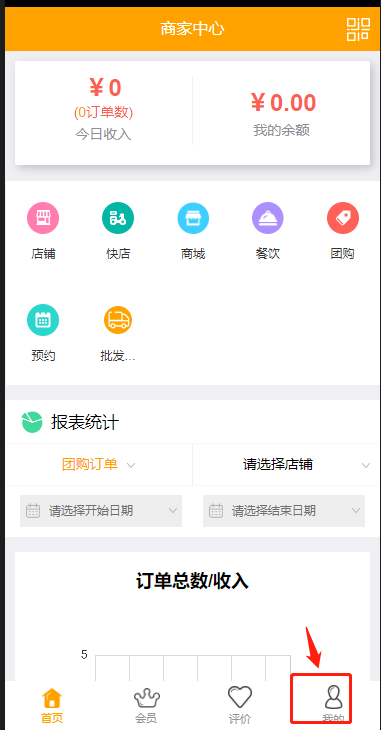The image size is (381, 730).
Task: Open the 预约 calendar icon
Action: (43, 320)
